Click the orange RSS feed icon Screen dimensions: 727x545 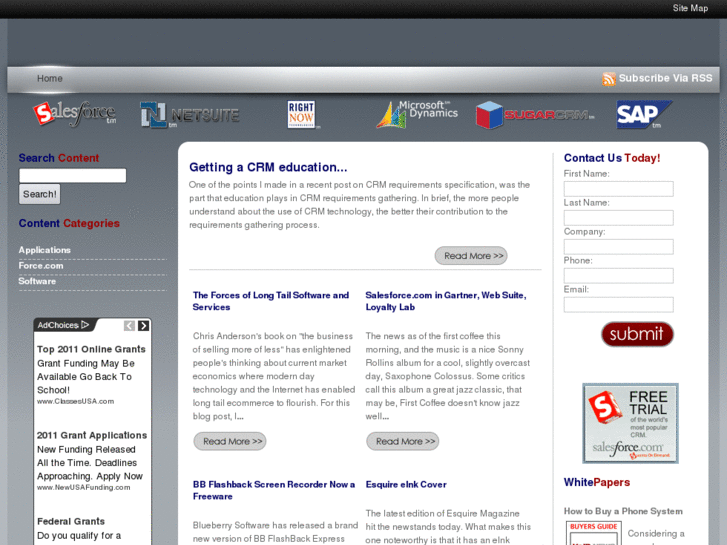pyautogui.click(x=609, y=79)
